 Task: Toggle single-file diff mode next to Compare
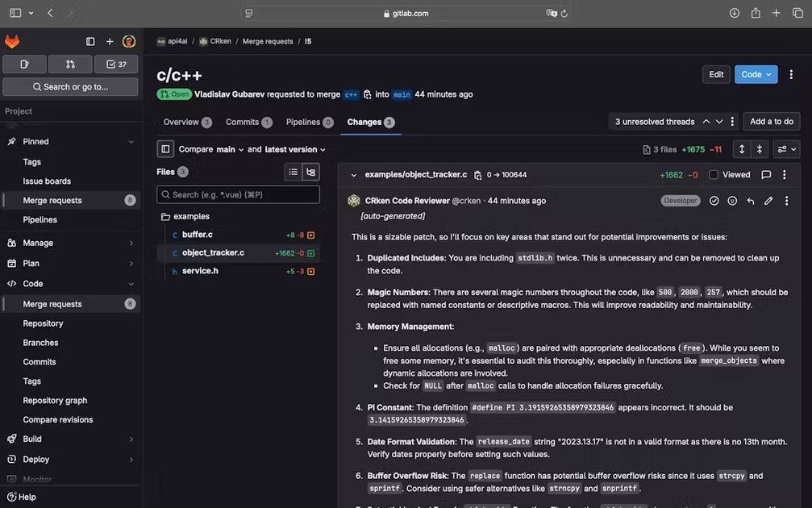click(165, 148)
